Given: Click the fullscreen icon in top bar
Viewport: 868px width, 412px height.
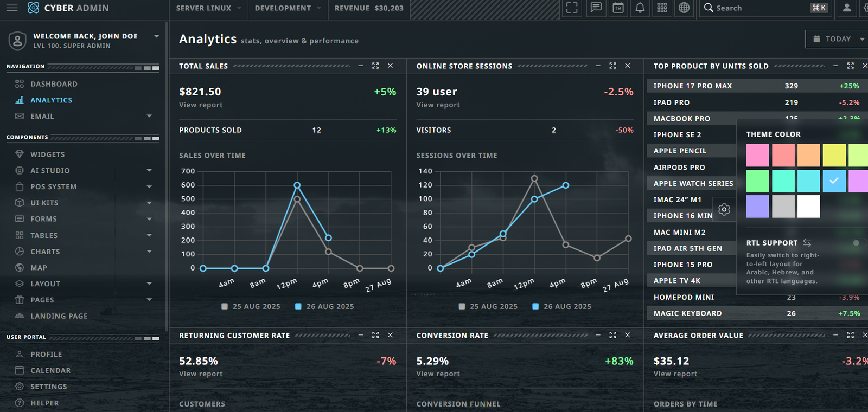Looking at the screenshot, I should tap(572, 8).
